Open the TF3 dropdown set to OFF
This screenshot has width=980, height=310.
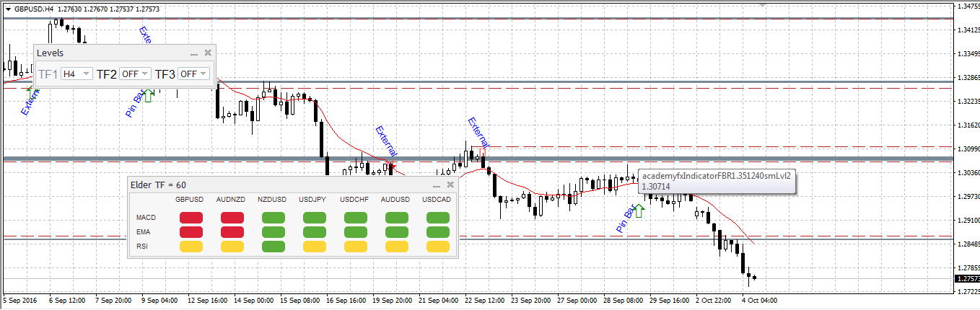pos(194,74)
